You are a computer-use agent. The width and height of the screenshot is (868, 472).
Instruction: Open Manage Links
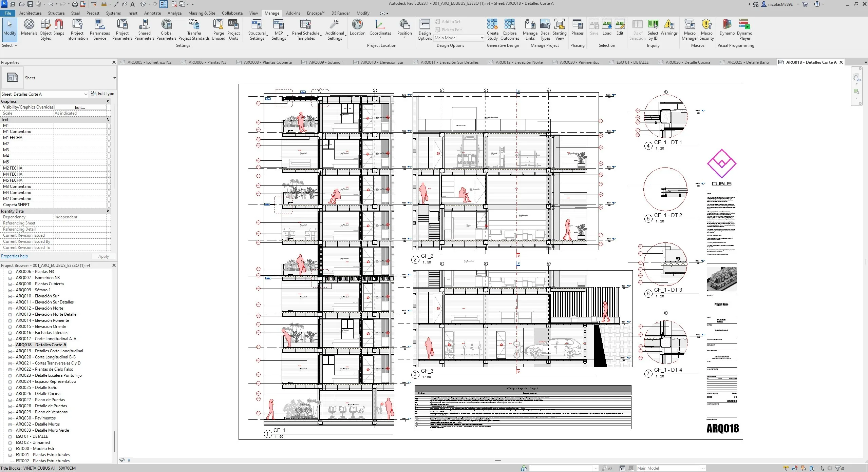[530, 29]
